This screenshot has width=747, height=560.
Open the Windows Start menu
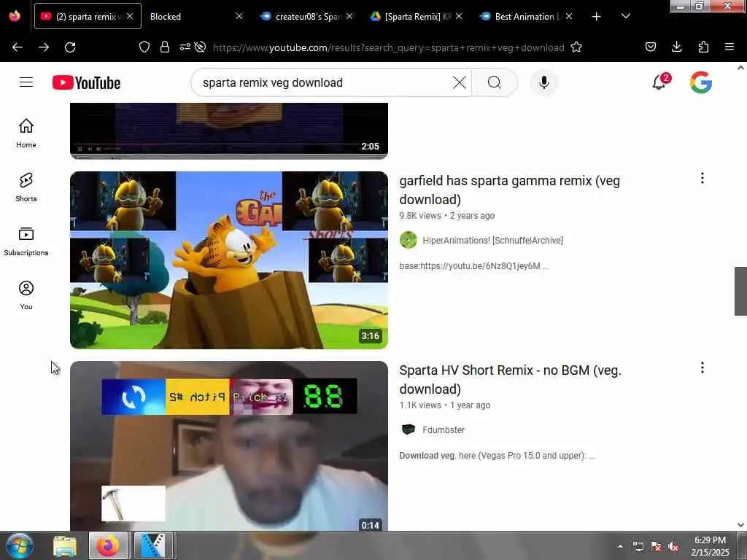pyautogui.click(x=20, y=545)
